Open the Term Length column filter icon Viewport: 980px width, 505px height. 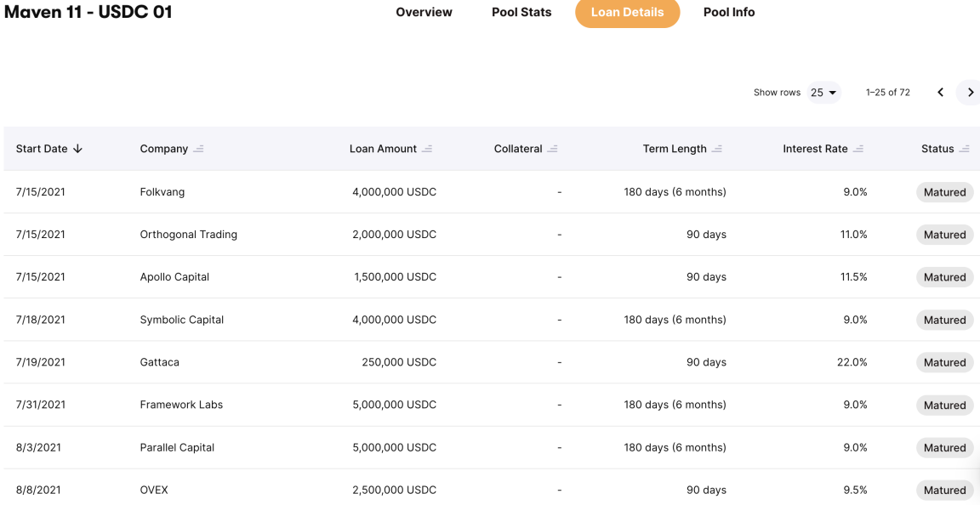717,149
